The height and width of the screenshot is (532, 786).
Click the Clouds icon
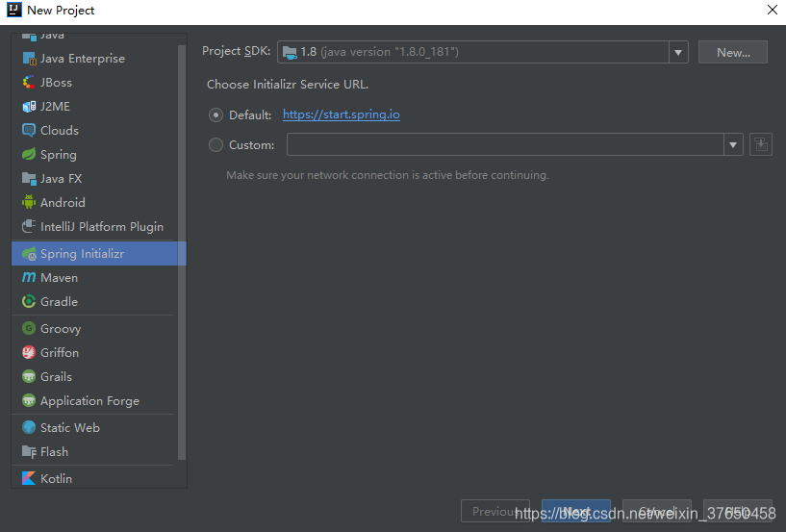(29, 131)
